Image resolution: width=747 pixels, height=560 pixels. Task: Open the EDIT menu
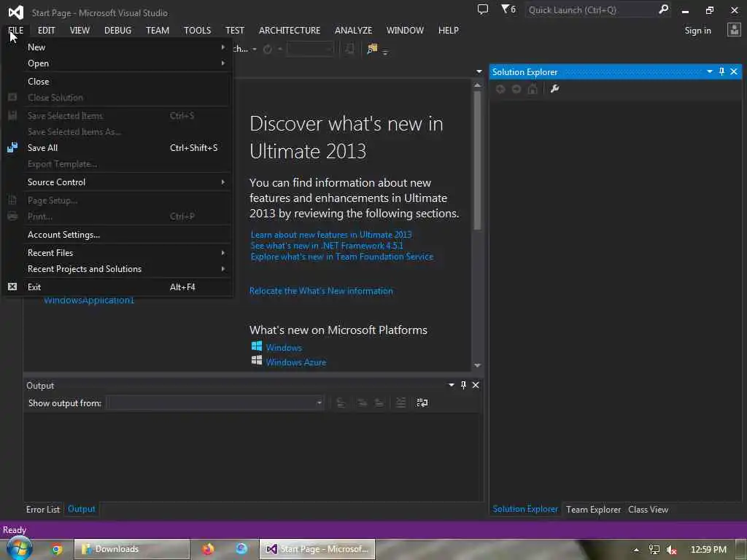[46, 30]
